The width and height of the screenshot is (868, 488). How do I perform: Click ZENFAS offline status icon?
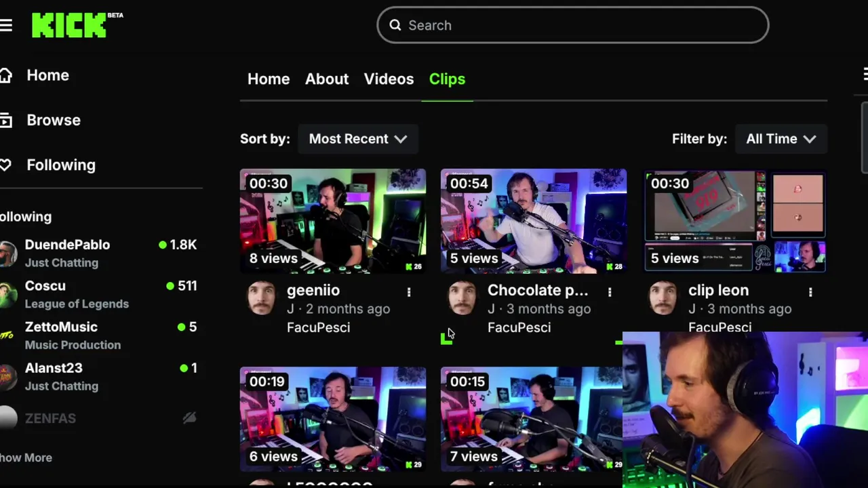tap(189, 418)
